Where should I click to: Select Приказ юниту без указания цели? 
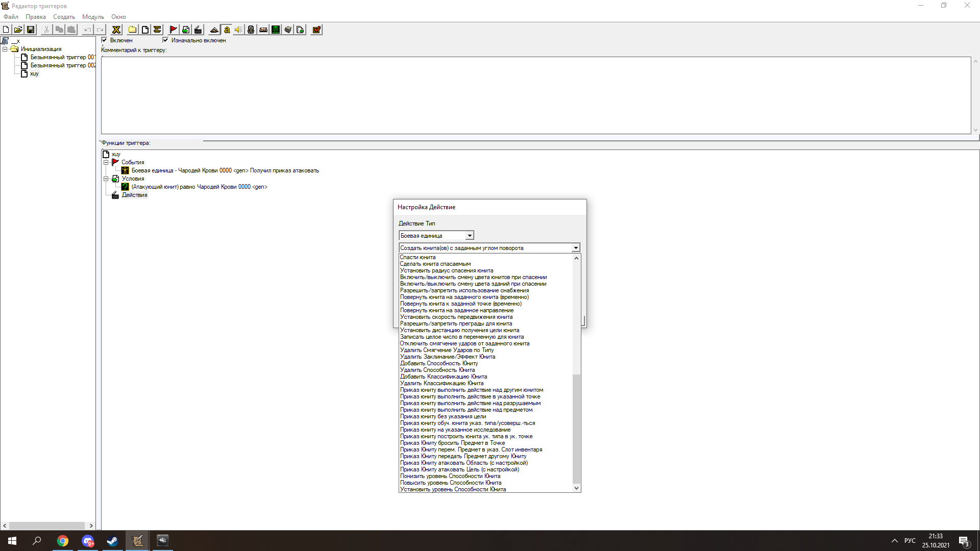[443, 416]
